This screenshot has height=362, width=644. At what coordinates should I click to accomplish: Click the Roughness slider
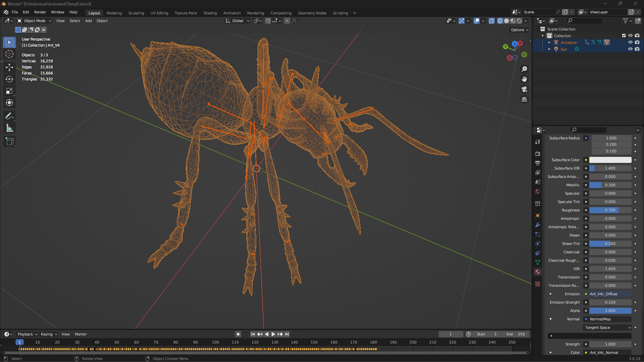(x=610, y=210)
